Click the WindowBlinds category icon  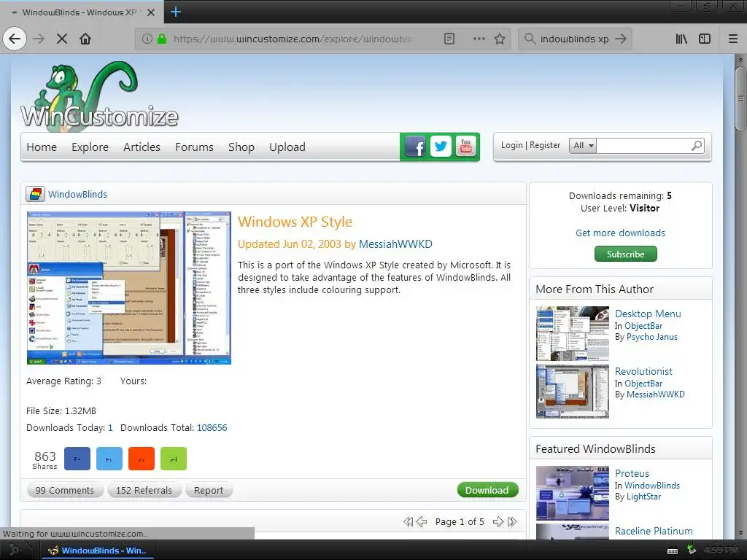[35, 194]
